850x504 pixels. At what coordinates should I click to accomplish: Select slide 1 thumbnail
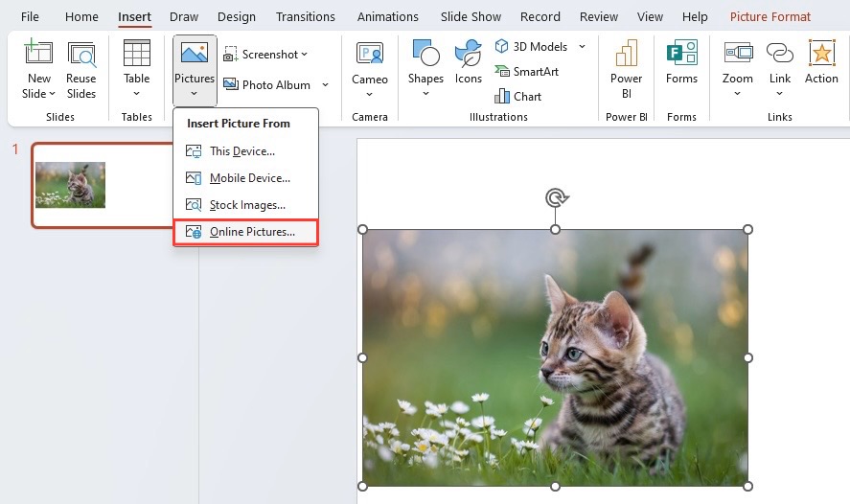point(103,185)
